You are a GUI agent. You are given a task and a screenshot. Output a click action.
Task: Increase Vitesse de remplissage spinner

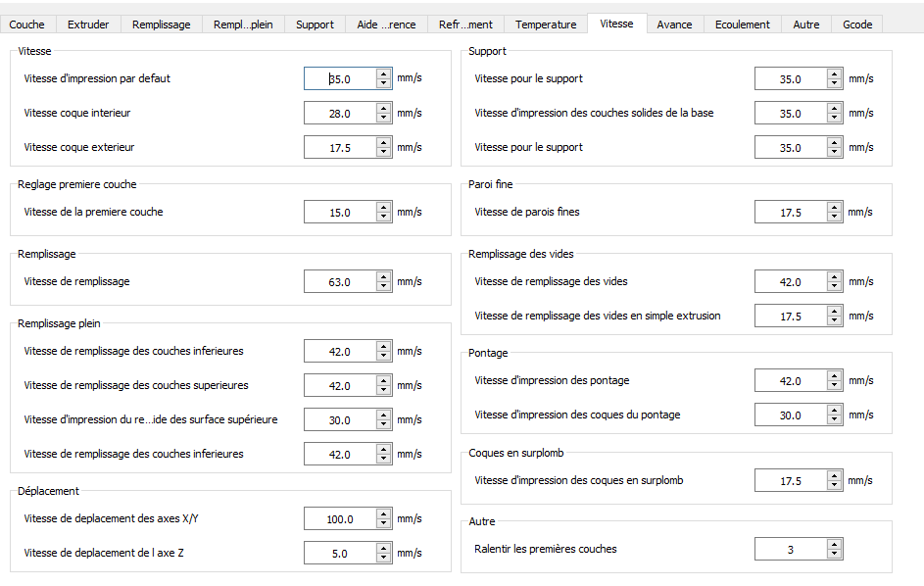(383, 277)
